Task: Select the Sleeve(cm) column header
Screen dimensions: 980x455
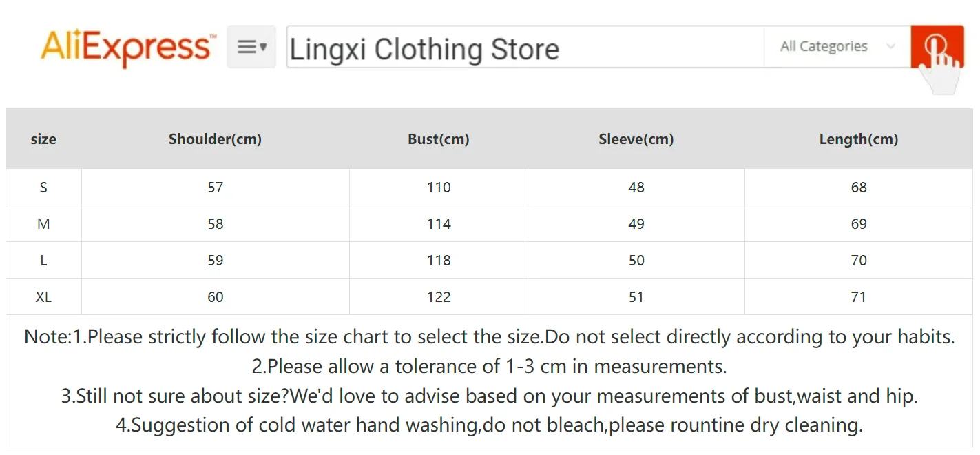Action: click(x=636, y=139)
